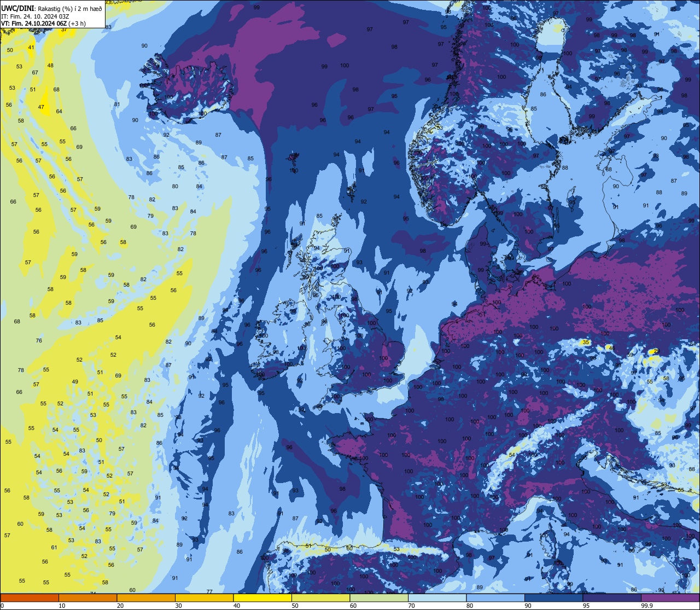Image resolution: width=700 pixels, height=610 pixels.
Task: Click the 0–10 % dark orange legend swatch
Action: [x=30, y=597]
